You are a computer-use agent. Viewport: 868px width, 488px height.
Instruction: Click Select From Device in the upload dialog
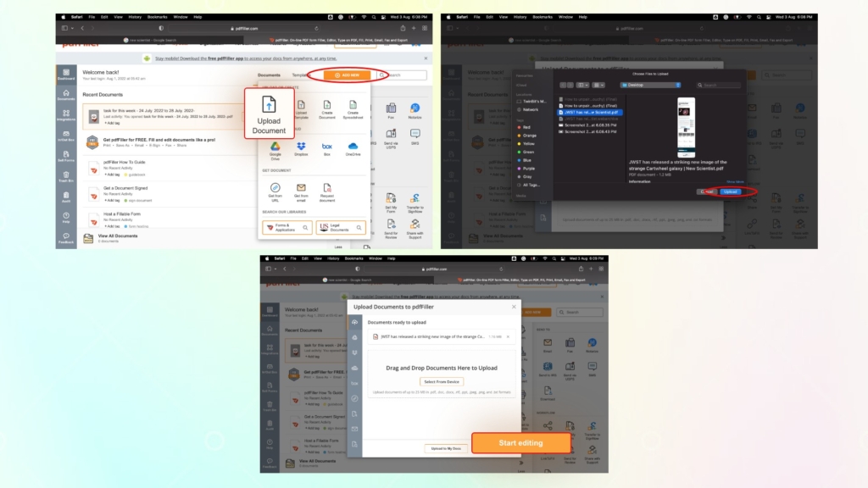point(441,382)
